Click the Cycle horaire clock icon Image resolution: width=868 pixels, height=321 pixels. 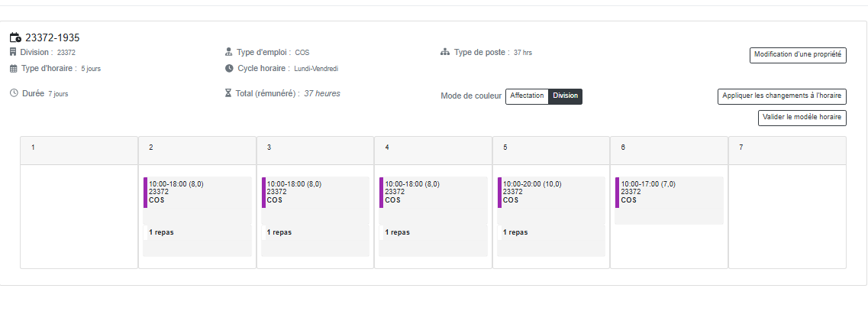[x=229, y=68]
